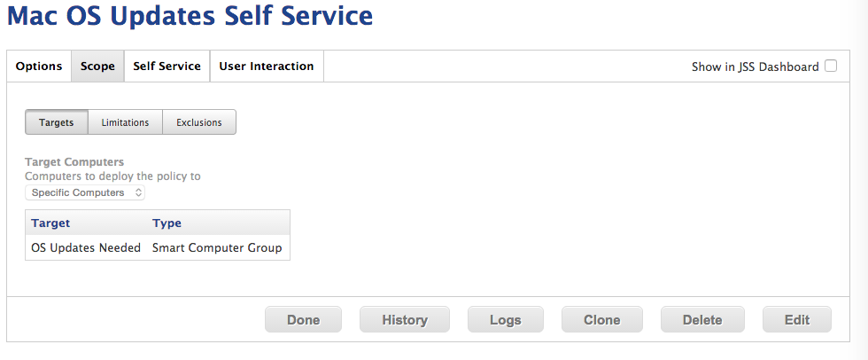Viewport: 868px width, 360px height.
Task: Sort by the Type column header
Action: pos(167,223)
